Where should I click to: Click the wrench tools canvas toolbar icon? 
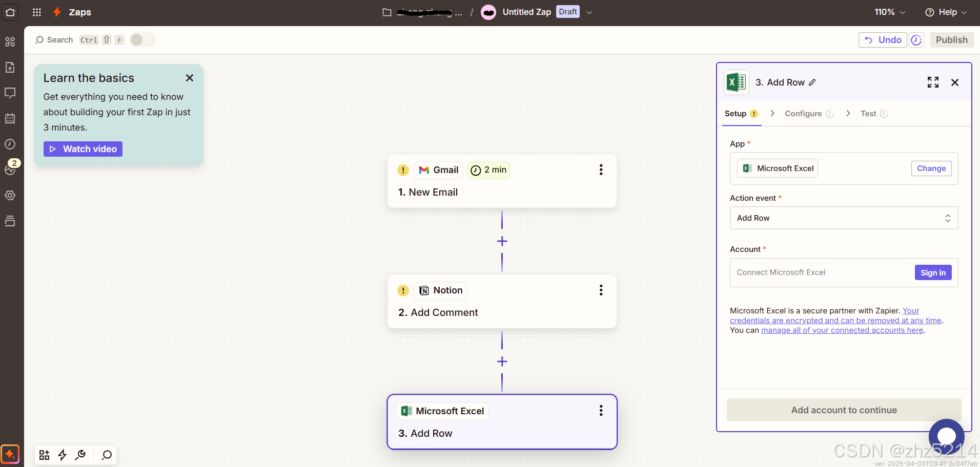point(80,455)
